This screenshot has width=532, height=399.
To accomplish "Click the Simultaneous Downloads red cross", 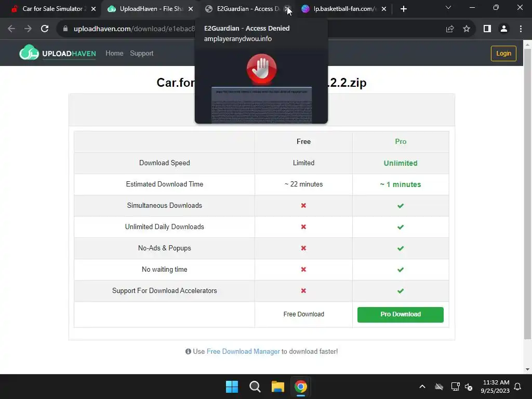I will [x=303, y=206].
